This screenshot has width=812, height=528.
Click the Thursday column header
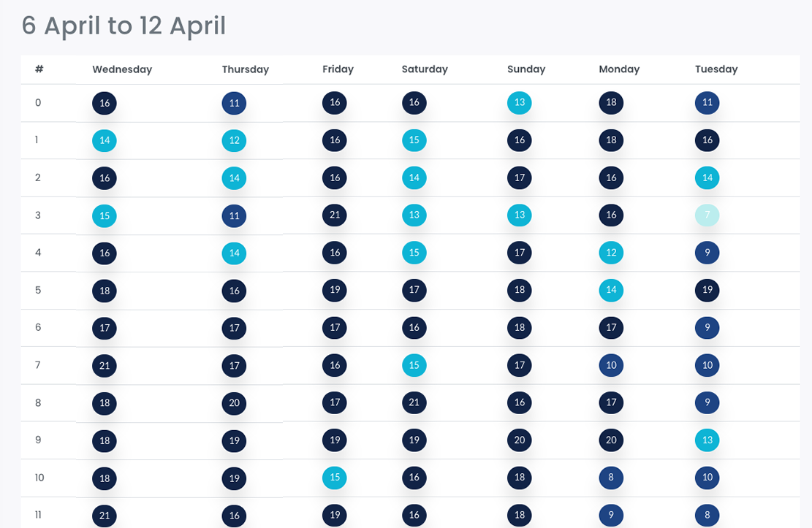pos(246,69)
